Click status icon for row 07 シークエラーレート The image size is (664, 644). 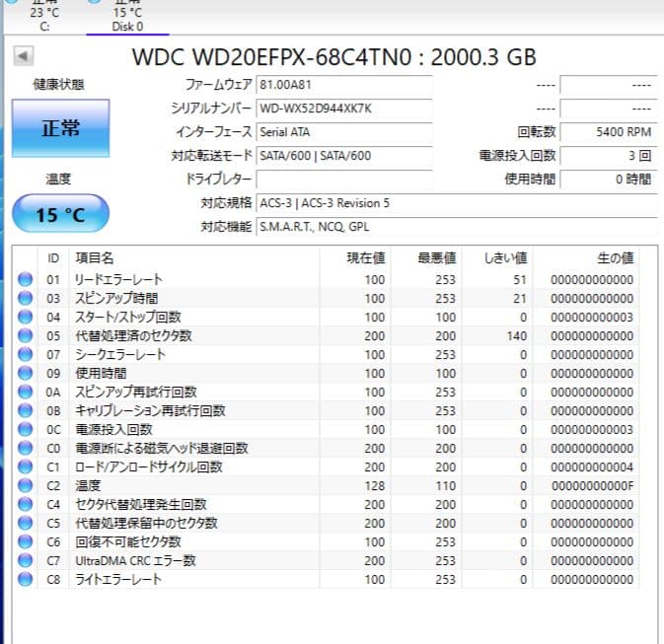point(26,354)
